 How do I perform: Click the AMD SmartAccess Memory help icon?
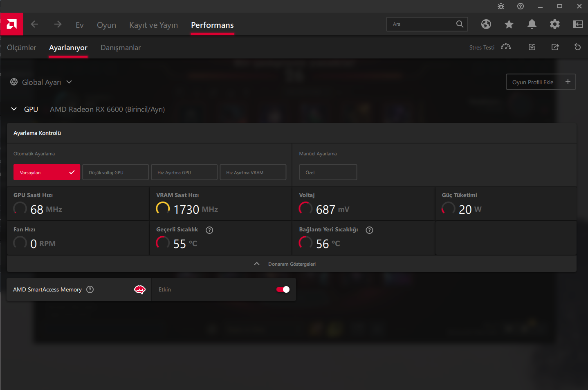click(x=90, y=289)
